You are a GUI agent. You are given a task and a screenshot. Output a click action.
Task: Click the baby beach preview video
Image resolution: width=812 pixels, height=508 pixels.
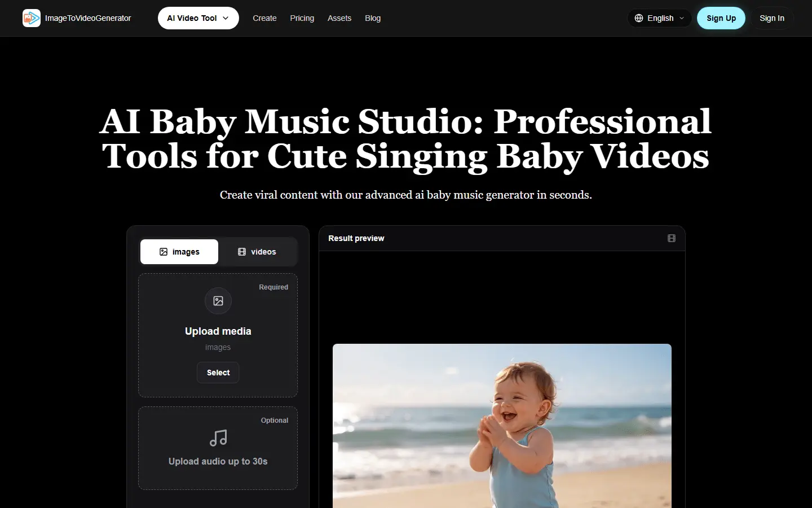502,426
